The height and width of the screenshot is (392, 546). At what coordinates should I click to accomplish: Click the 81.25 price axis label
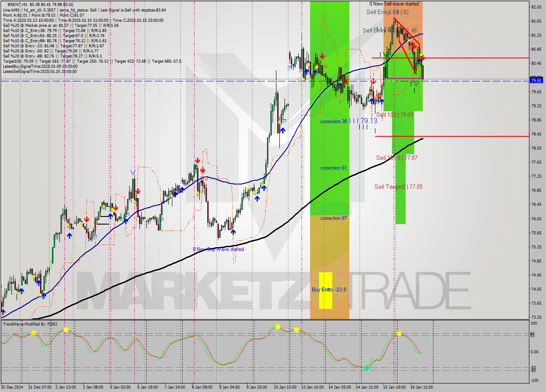click(x=537, y=35)
